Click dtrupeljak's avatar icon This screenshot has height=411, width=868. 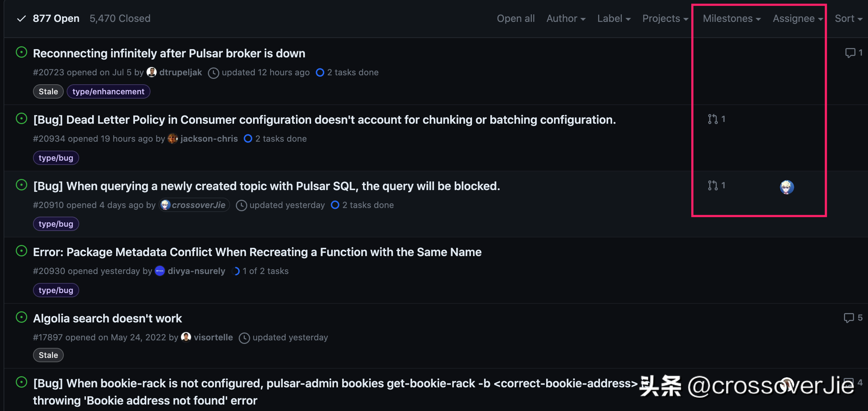[x=152, y=72]
